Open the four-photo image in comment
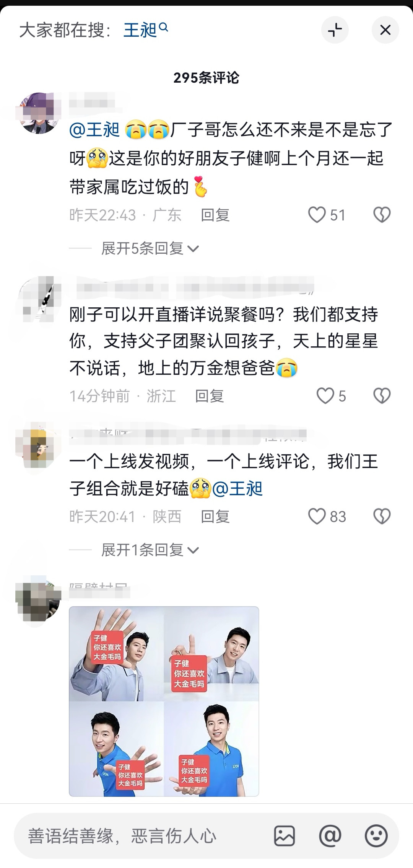The height and width of the screenshot is (868, 413). [x=164, y=702]
